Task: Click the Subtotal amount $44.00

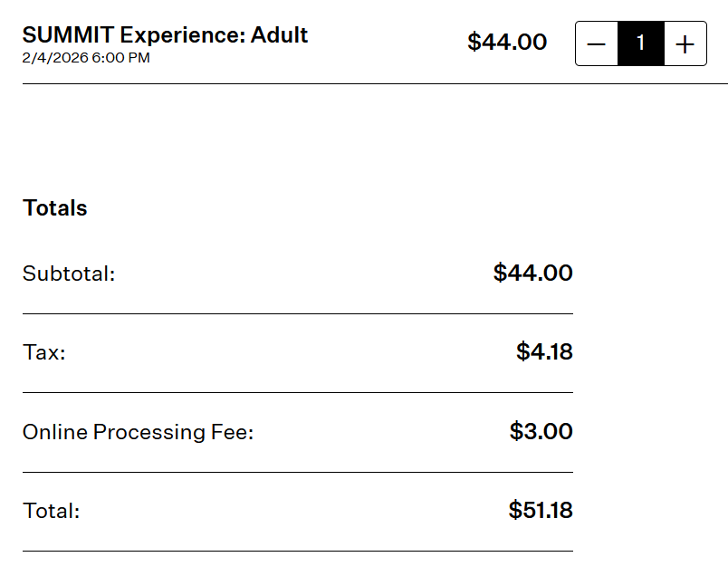Action: point(532,273)
